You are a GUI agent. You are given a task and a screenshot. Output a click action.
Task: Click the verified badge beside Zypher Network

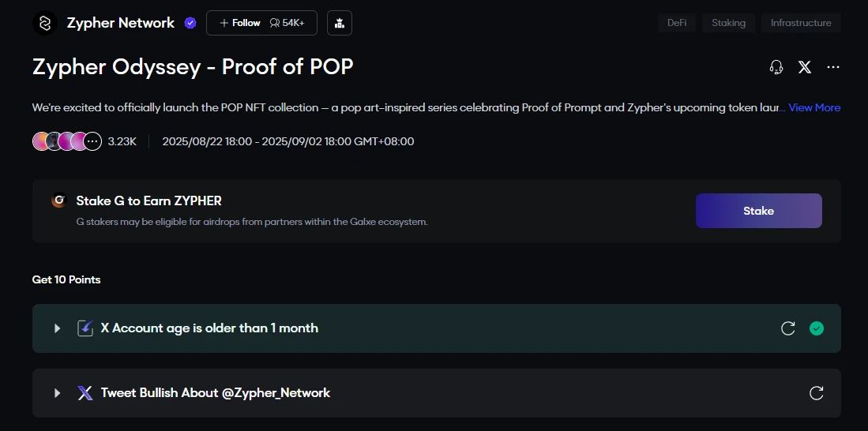(x=190, y=23)
